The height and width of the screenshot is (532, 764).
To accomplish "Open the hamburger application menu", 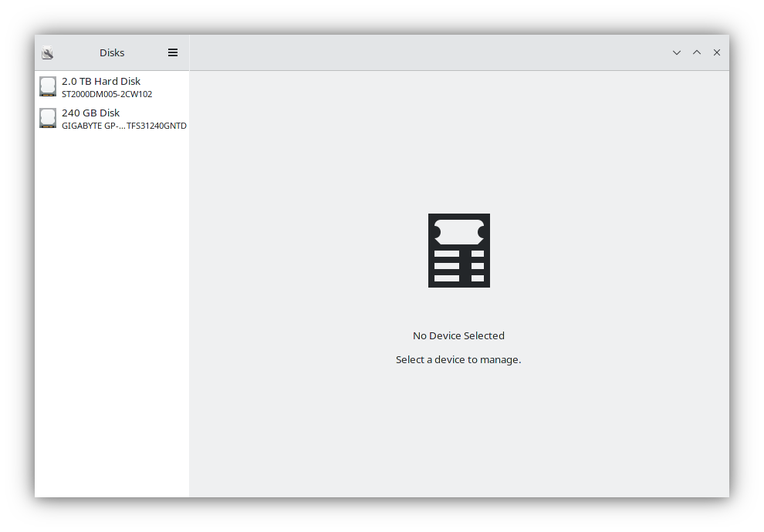I will [173, 52].
